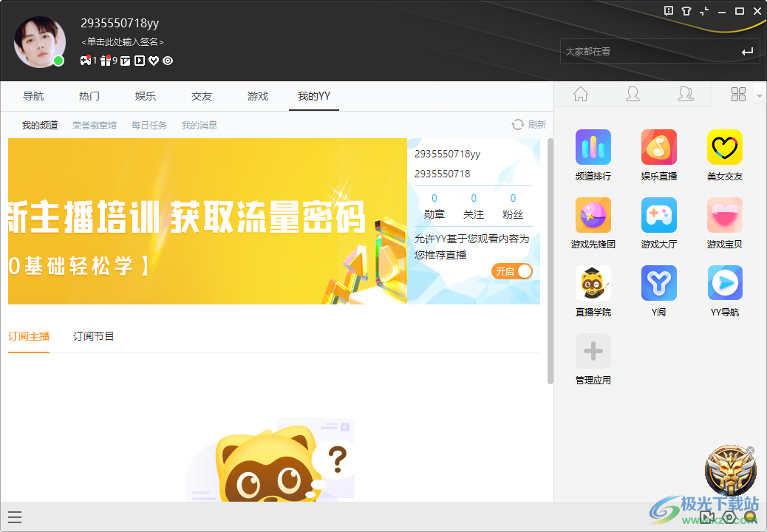The height and width of the screenshot is (532, 767).
Task: Click the eye icon under signature
Action: 168,61
